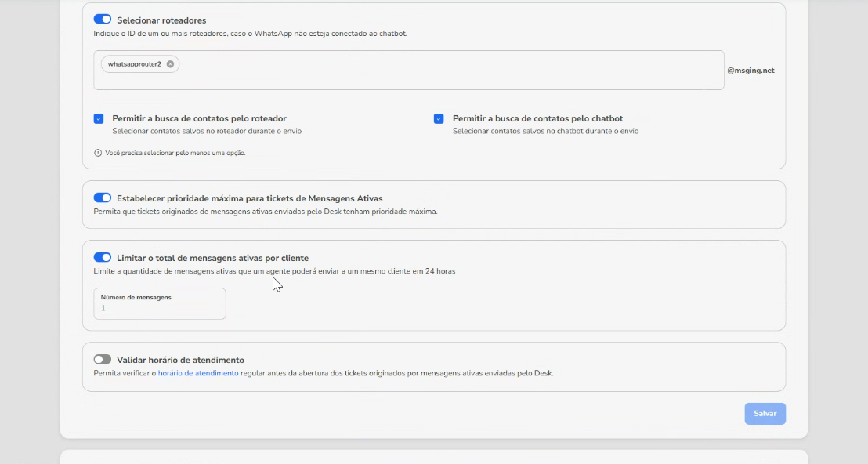Uncheck the busca de contatos pelo chatbot checkbox
This screenshot has width=868, height=464.
439,119
